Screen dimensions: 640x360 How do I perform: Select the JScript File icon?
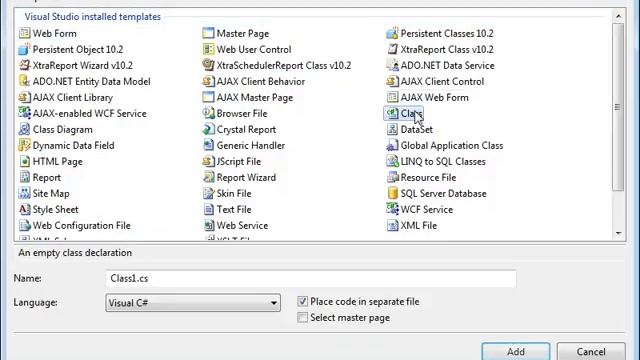(x=208, y=161)
